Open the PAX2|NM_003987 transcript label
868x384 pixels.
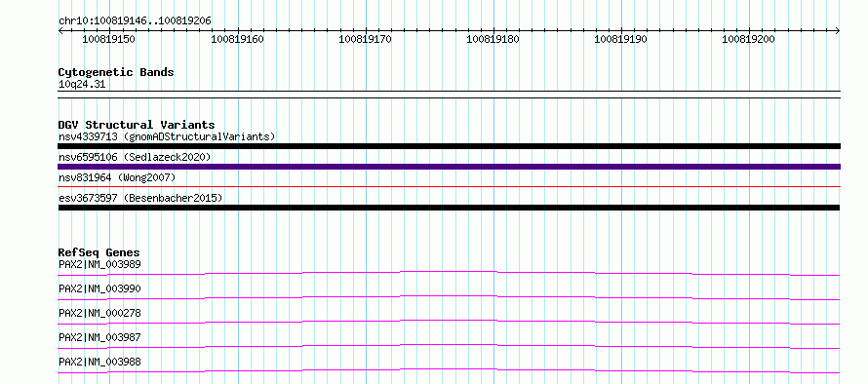point(99,337)
